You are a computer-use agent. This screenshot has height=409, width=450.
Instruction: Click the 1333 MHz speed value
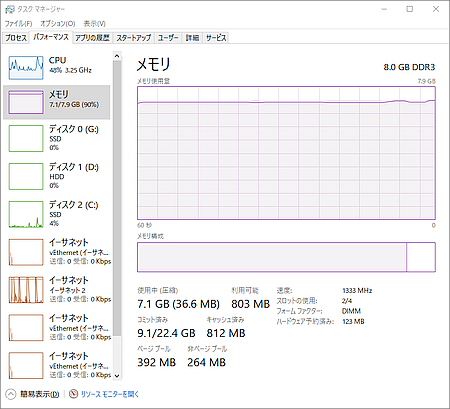[x=357, y=291]
